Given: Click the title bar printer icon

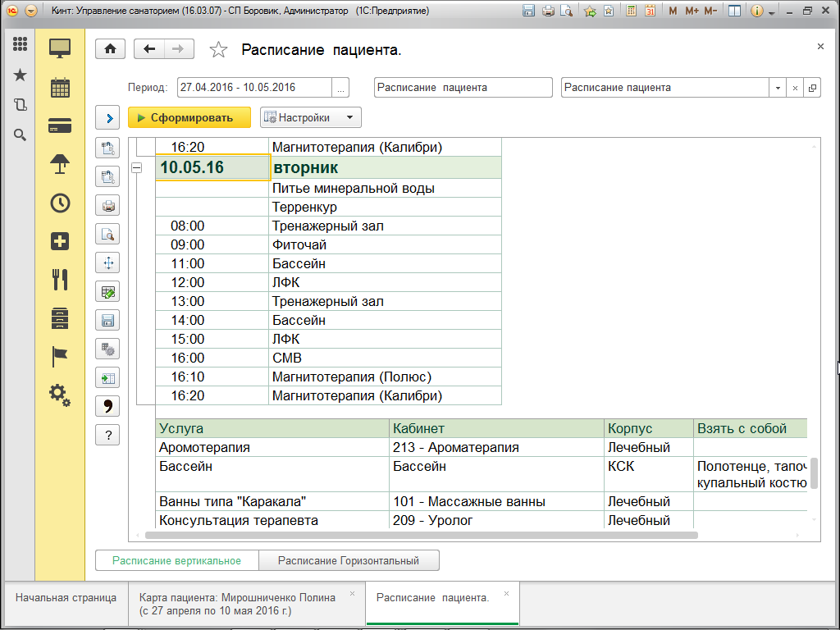Looking at the screenshot, I should click(547, 11).
